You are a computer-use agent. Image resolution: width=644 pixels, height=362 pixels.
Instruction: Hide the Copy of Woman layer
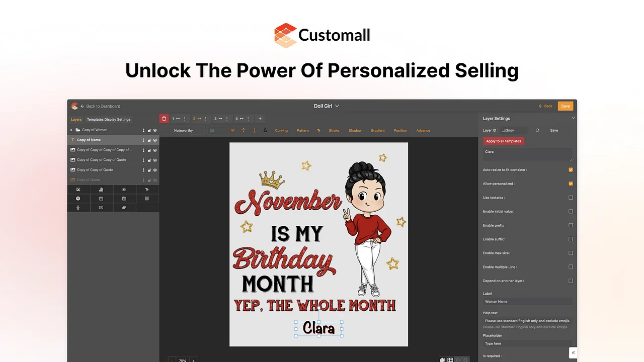pyautogui.click(x=155, y=130)
